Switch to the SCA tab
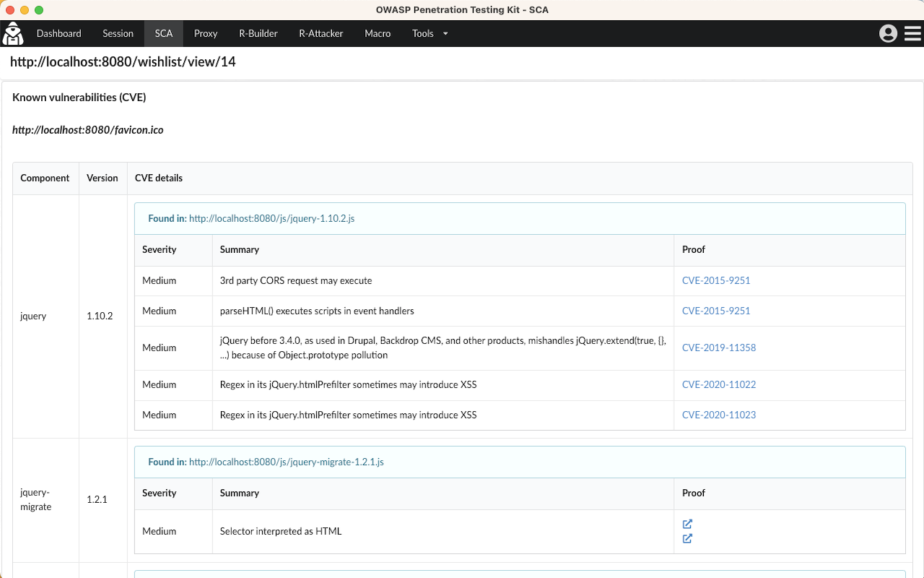Image resolution: width=924 pixels, height=578 pixels. (163, 33)
